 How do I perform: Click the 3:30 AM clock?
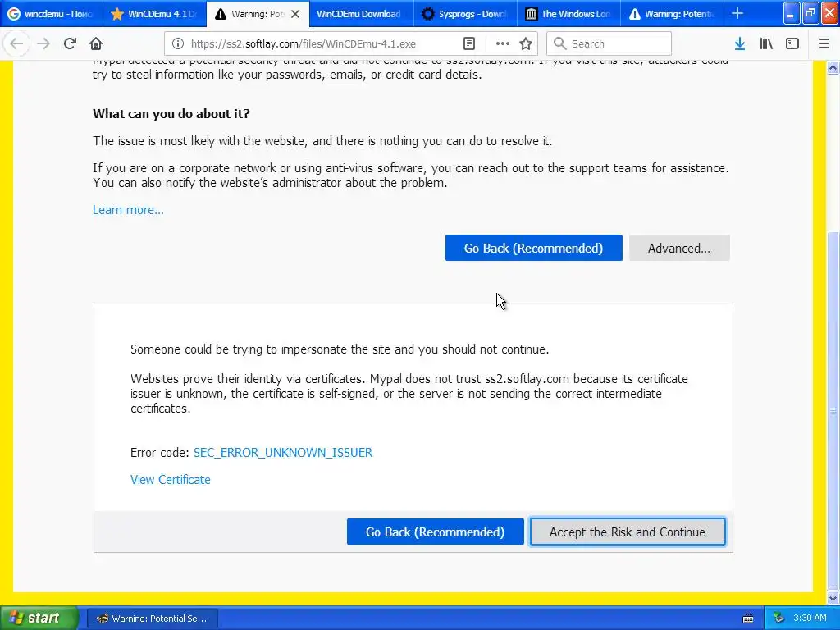pyautogui.click(x=810, y=619)
